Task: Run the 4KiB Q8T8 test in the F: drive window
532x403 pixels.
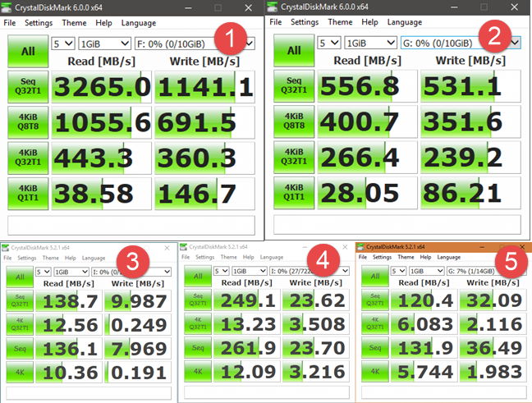Action: coord(28,122)
